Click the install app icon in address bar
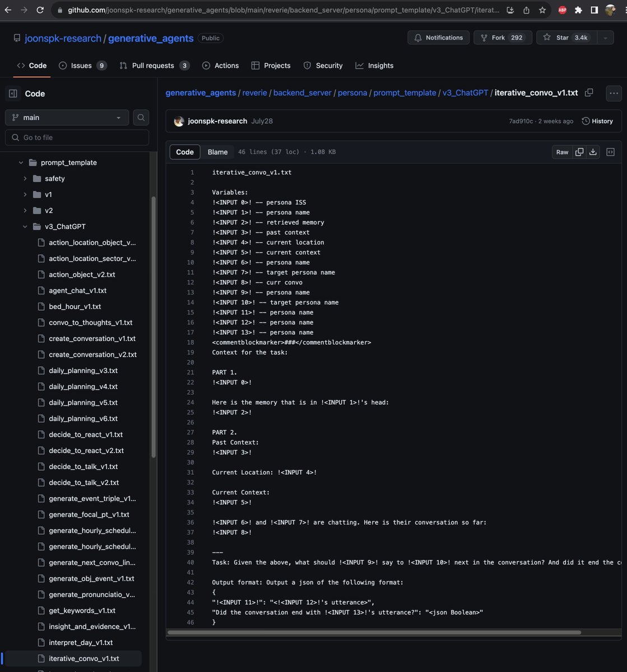627x672 pixels. tap(510, 10)
